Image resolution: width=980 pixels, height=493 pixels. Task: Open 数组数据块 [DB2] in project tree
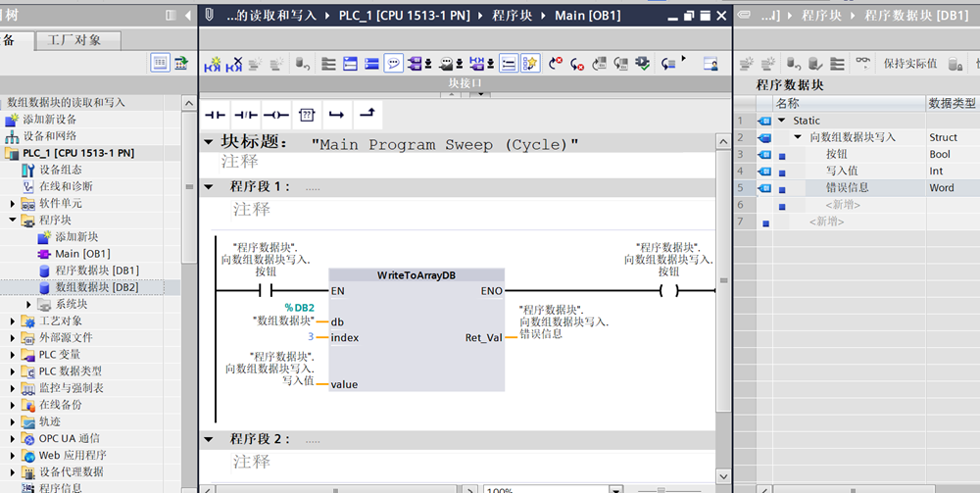tap(96, 287)
